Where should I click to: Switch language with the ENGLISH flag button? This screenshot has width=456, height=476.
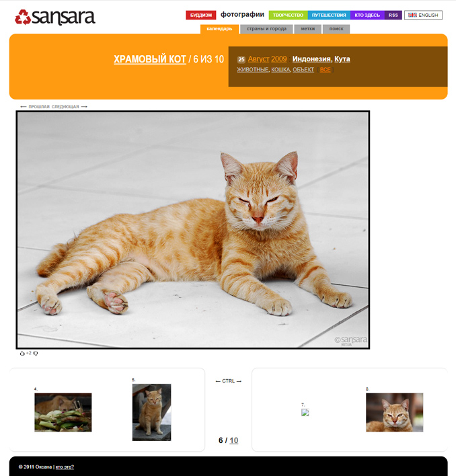[423, 15]
